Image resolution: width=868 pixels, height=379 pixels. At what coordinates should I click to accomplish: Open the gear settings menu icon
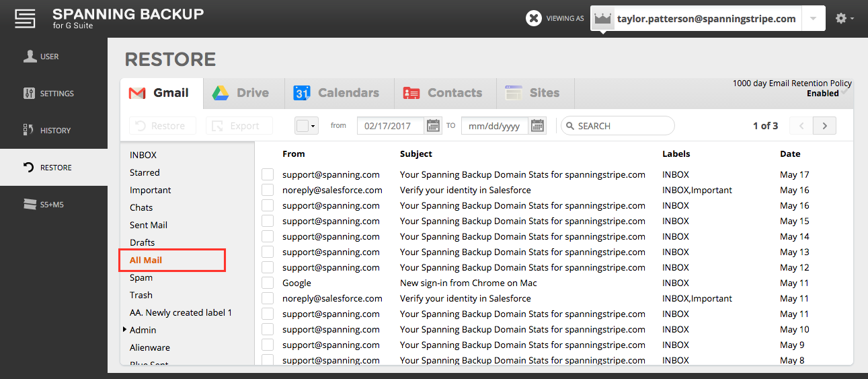[x=844, y=19]
